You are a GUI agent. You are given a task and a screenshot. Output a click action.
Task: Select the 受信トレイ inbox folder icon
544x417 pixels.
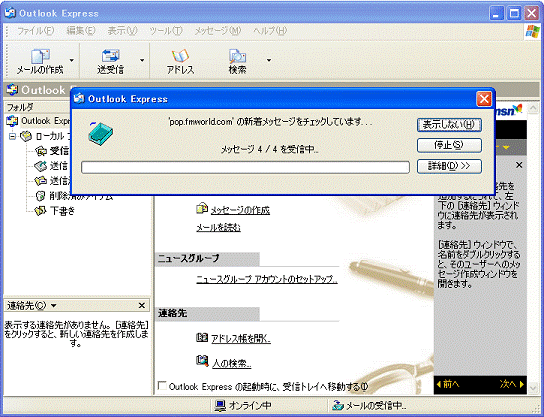pyautogui.click(x=41, y=151)
